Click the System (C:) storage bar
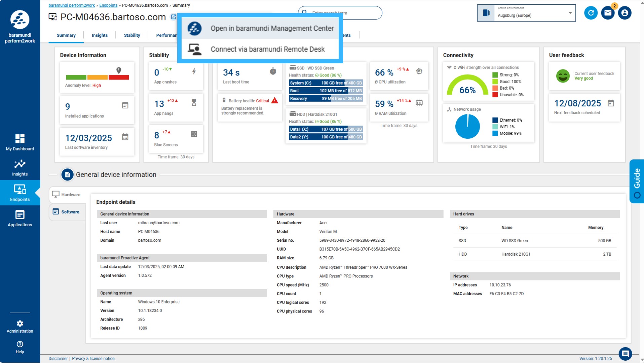The width and height of the screenshot is (644, 363). pyautogui.click(x=326, y=83)
